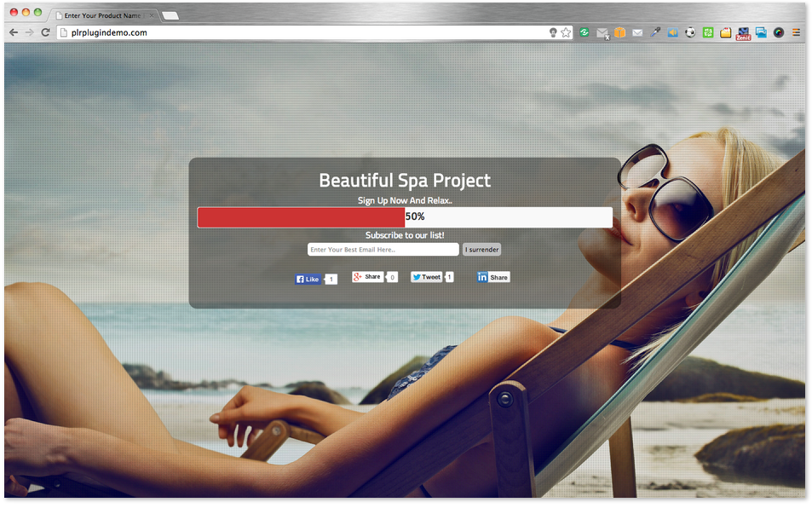Click the Google+ Share button

click(x=368, y=277)
